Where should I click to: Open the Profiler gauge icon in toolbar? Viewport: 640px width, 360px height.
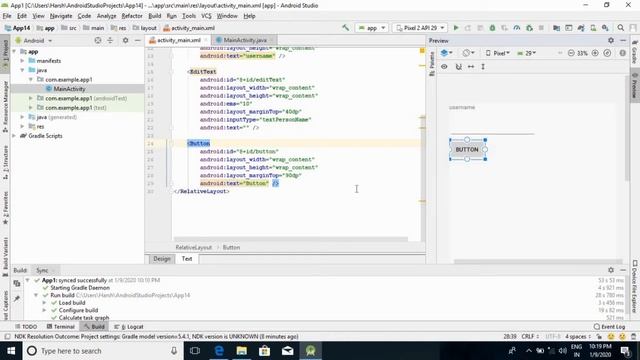click(x=517, y=28)
